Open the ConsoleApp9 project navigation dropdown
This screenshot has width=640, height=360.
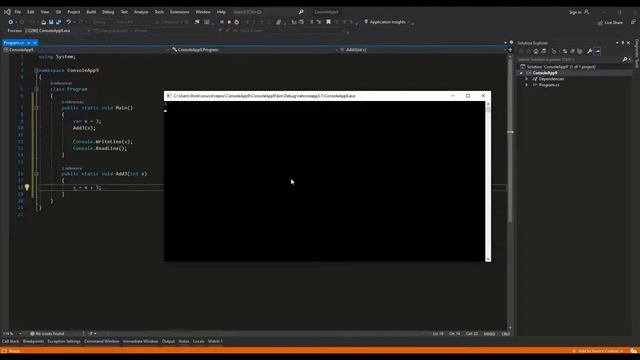pos(86,50)
